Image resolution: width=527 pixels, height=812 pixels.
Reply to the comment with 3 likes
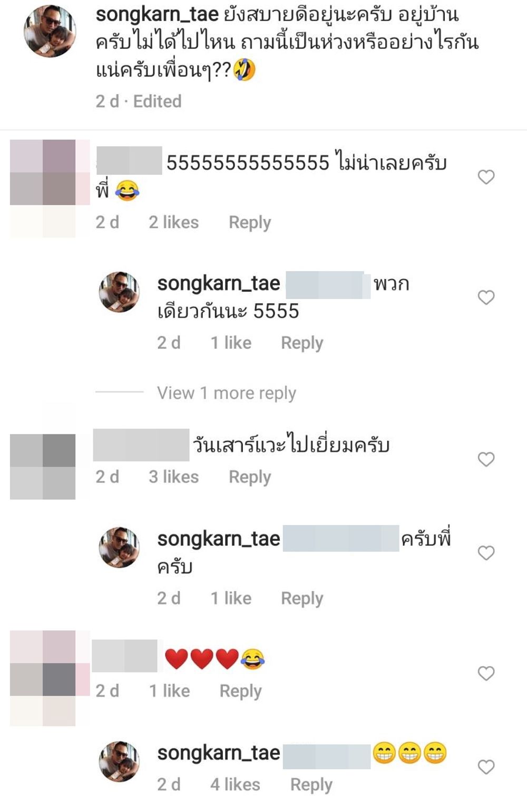click(250, 477)
